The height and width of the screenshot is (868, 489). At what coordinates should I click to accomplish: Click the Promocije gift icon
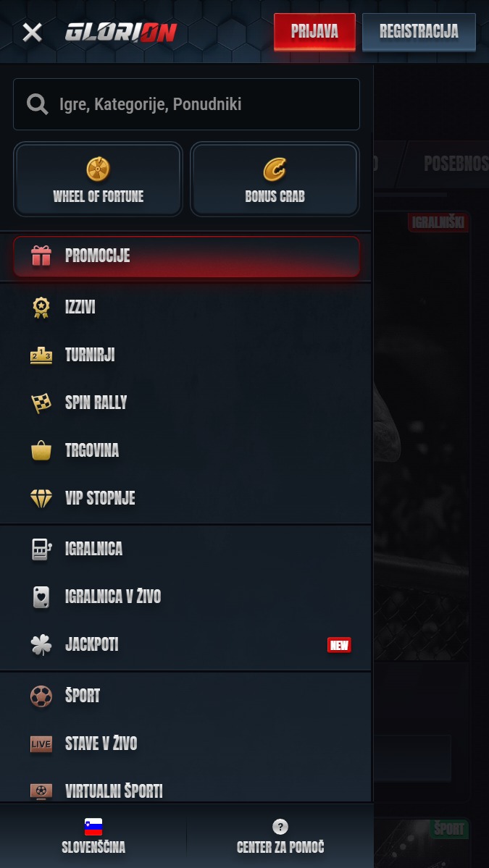point(41,256)
